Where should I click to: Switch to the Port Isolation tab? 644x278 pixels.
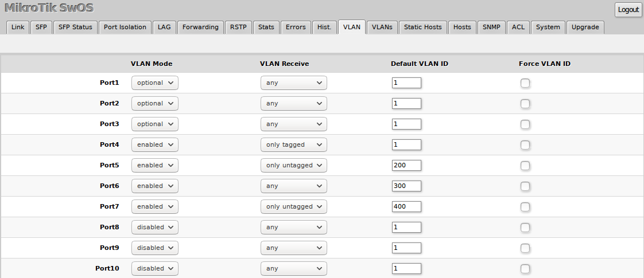tap(125, 27)
